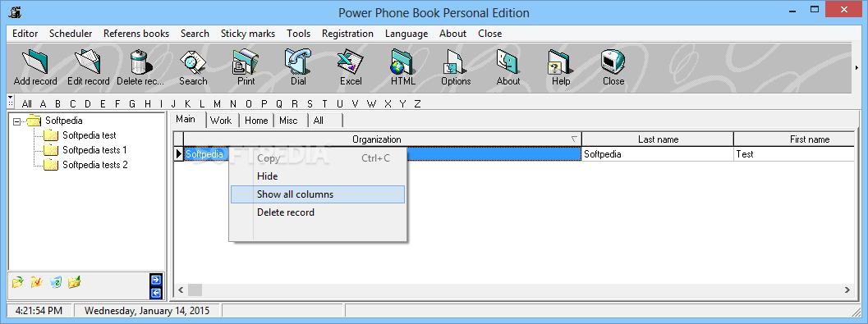
Task: Open sort arrow on Organization column header
Action: point(574,139)
